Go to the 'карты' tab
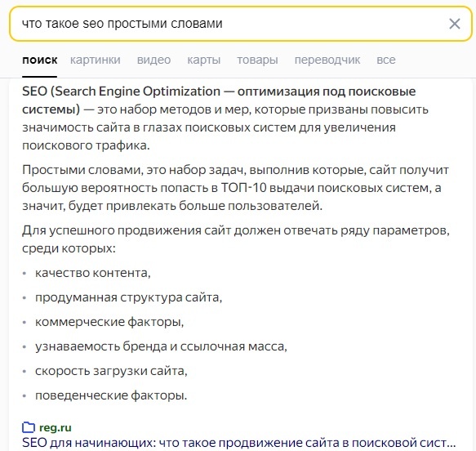 pos(203,60)
